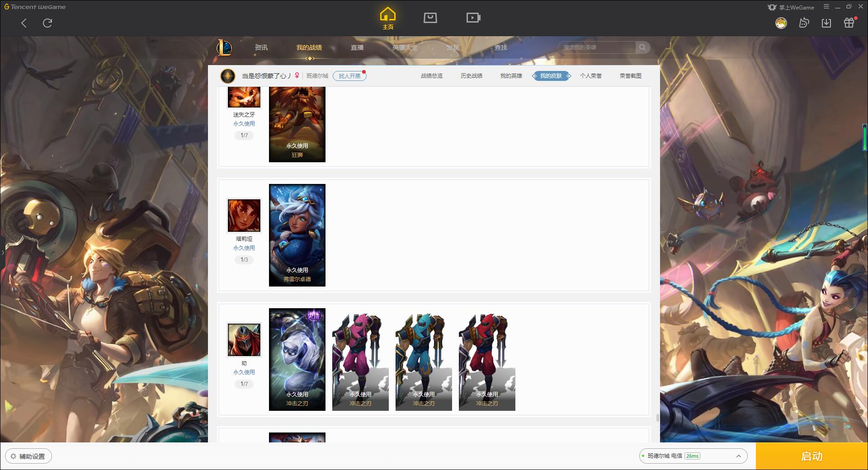Screen dimensions: 868x470
Task: Open the 英雄大全 navigation tab
Action: pos(405,47)
